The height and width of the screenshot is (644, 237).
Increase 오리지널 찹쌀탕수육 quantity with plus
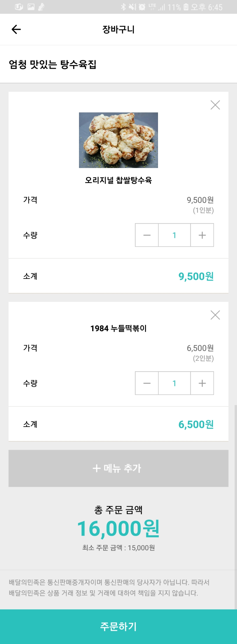click(x=202, y=235)
